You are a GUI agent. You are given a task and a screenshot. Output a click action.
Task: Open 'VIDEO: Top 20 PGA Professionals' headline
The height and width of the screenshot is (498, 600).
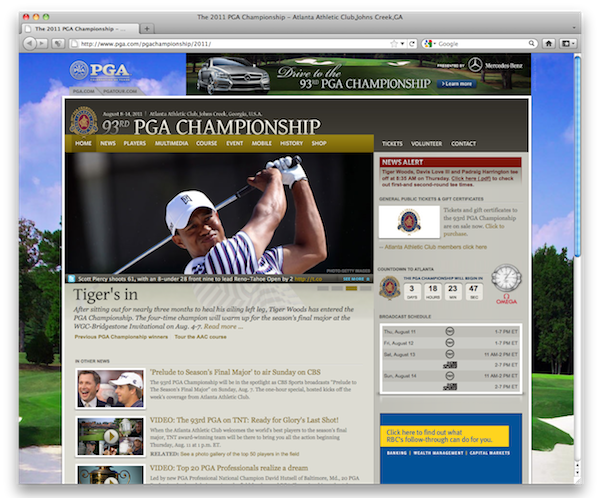point(229,468)
